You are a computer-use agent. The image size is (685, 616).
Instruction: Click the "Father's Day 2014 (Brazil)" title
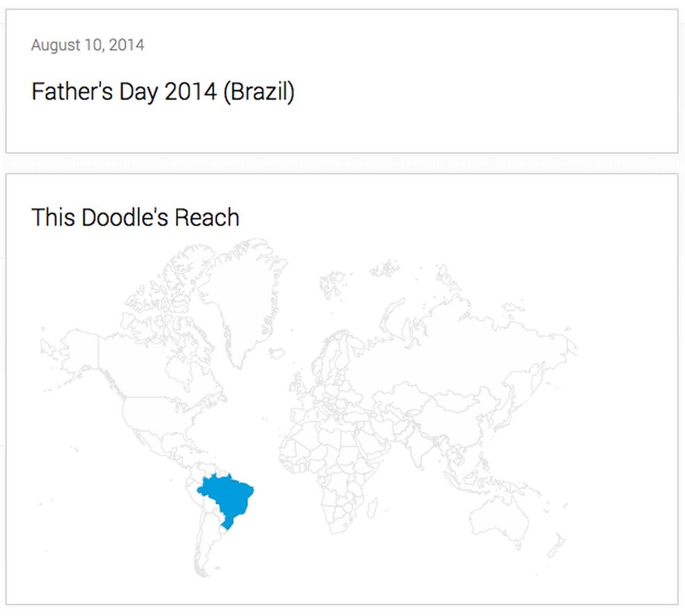pos(163,91)
